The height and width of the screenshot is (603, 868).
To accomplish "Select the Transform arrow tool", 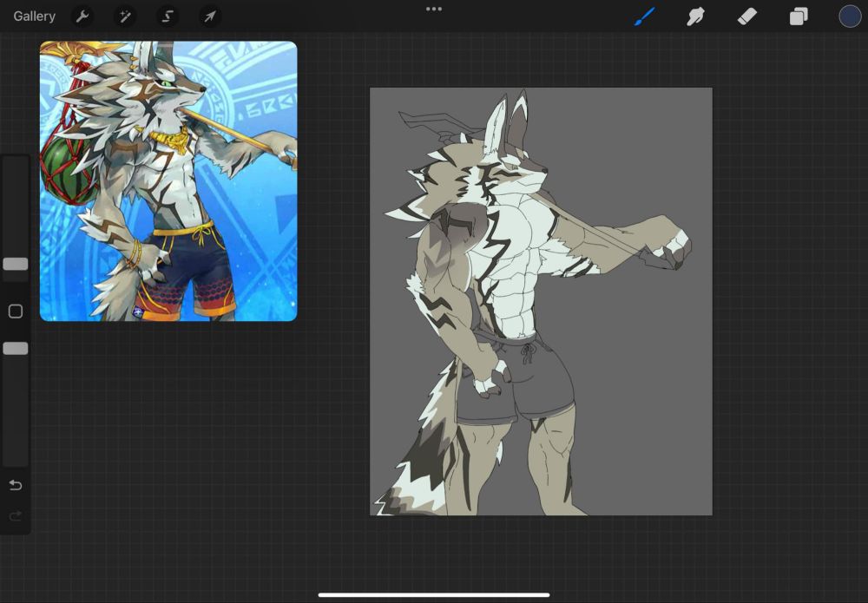I will pyautogui.click(x=210, y=16).
